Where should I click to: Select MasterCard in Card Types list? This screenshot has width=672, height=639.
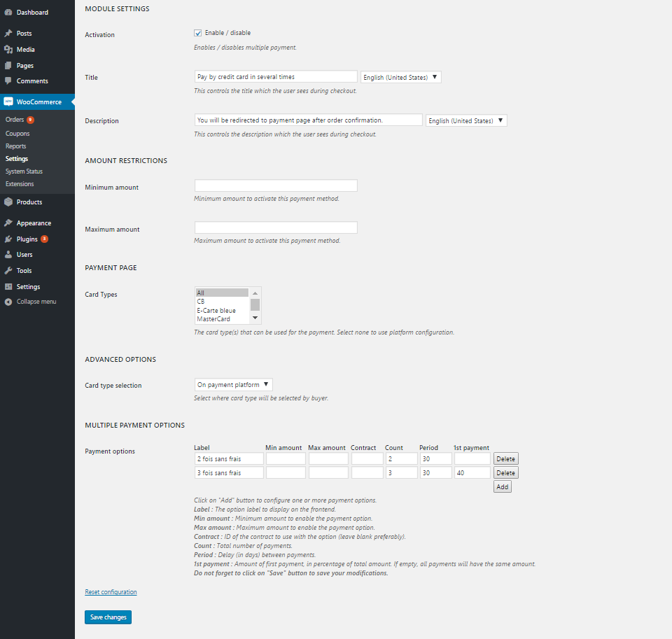[222, 319]
